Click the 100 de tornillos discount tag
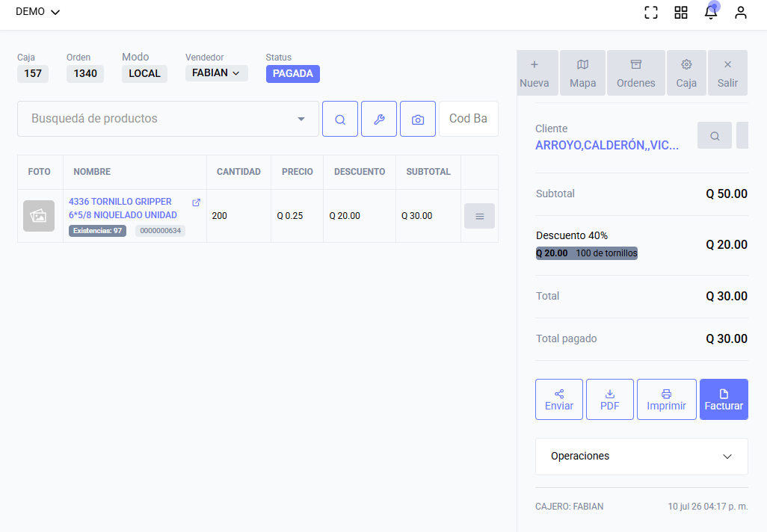The image size is (767, 532). pyautogui.click(x=587, y=253)
